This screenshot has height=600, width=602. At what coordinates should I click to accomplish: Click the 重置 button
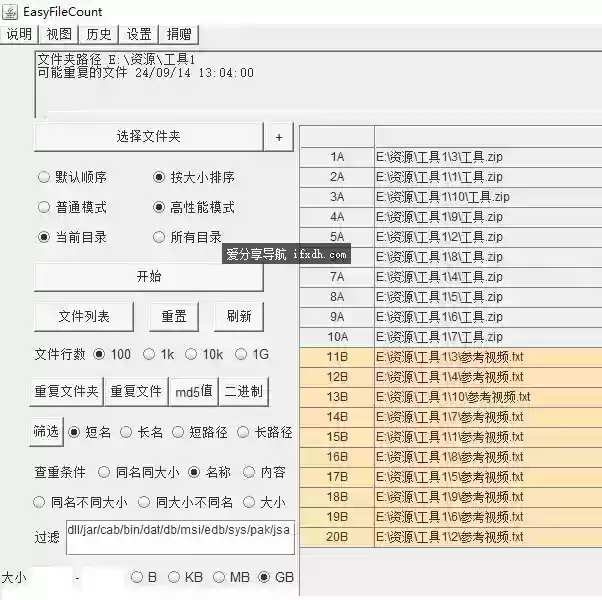point(174,317)
